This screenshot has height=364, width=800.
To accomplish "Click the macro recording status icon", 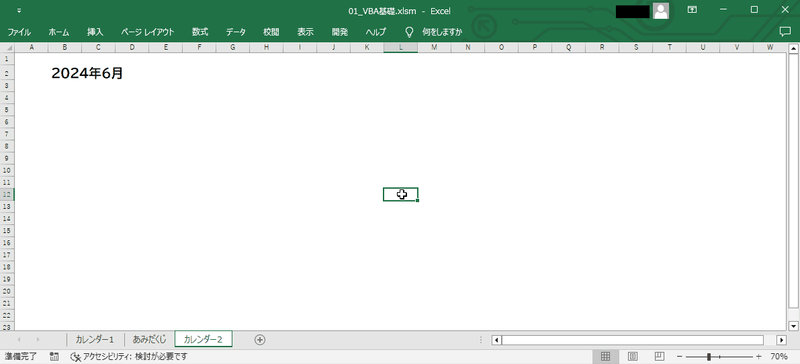I will [54, 356].
